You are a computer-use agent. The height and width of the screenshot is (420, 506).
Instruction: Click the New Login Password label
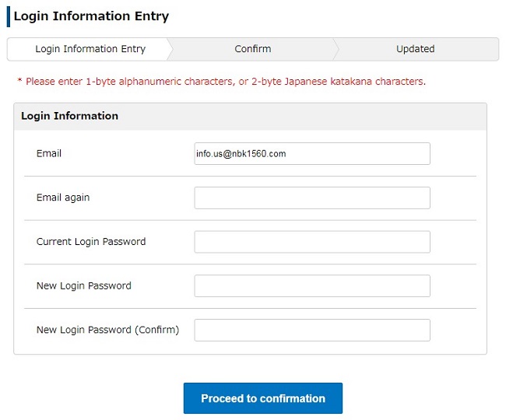(x=84, y=286)
